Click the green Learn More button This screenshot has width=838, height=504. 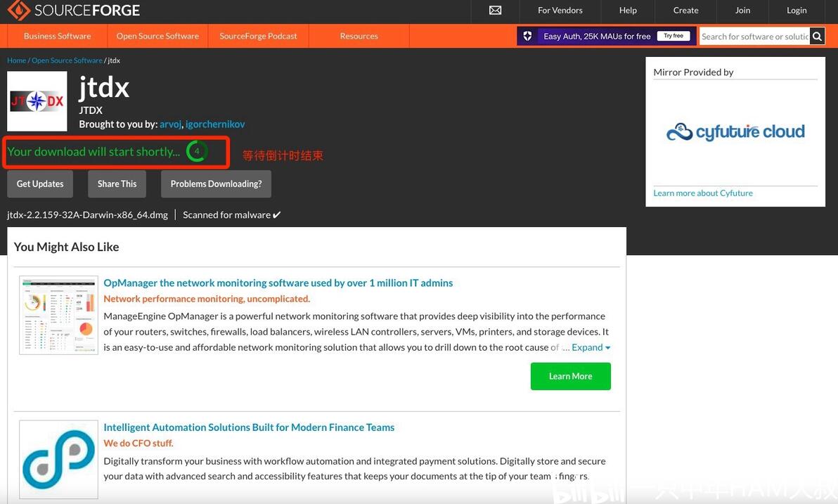tap(570, 376)
